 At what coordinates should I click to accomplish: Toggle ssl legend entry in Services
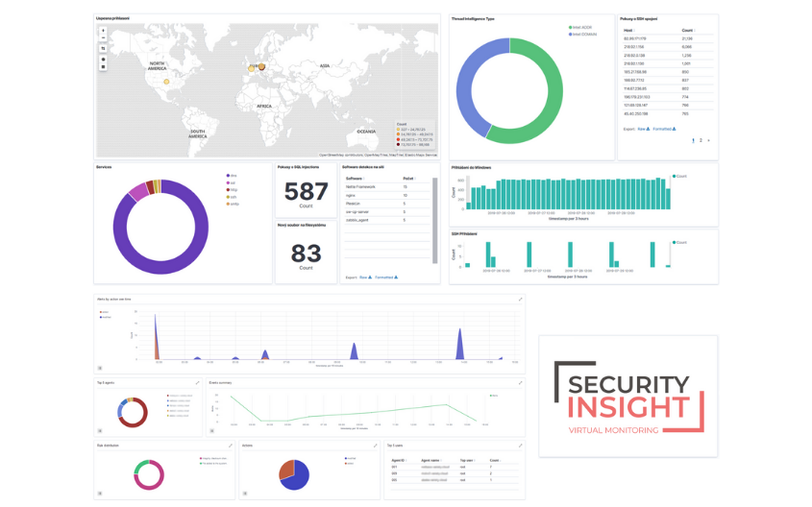pos(231,183)
